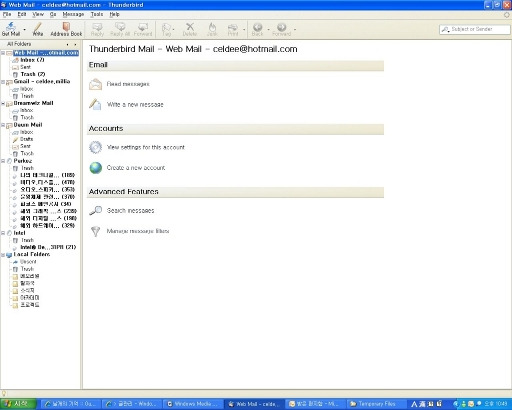512x410 pixels.
Task: Collapse the Gmail account tree
Action: click(3, 82)
